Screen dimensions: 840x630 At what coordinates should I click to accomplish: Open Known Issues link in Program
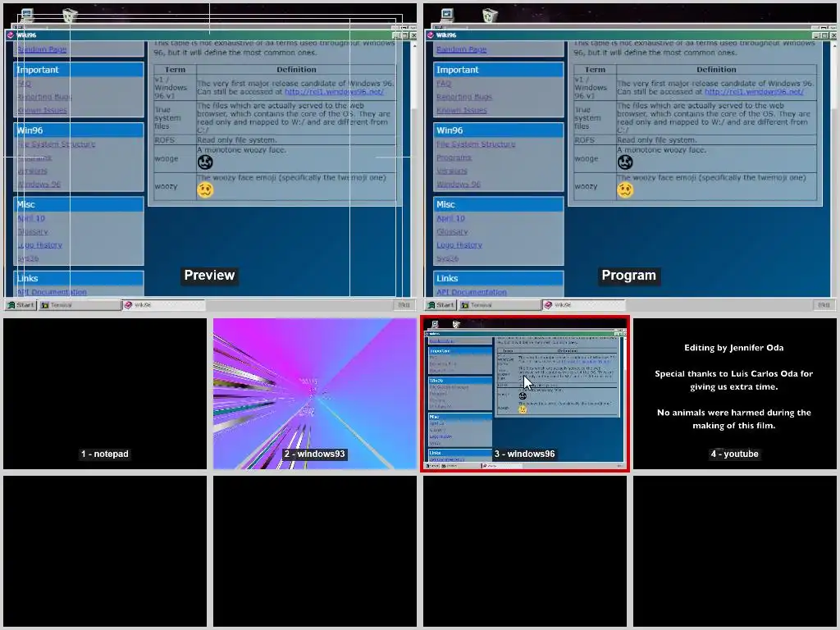coord(462,111)
